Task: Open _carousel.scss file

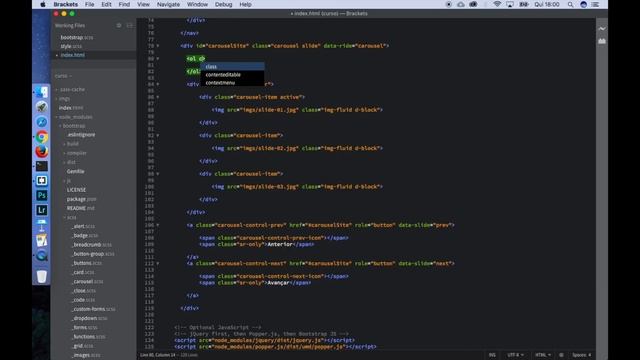Action: click(x=87, y=282)
